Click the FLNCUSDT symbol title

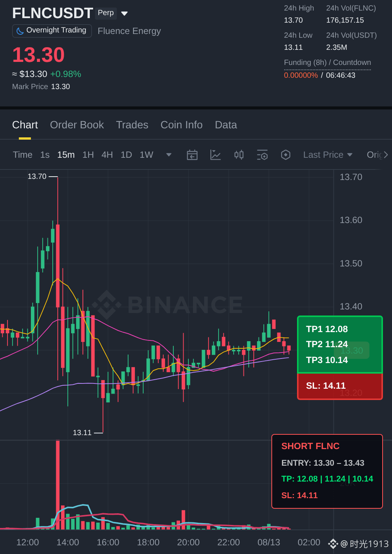52,13
